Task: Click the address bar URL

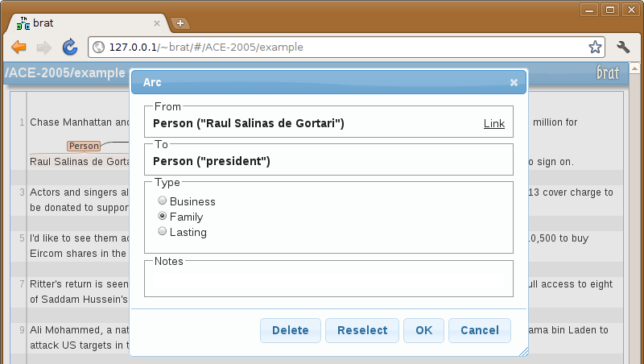Action: point(206,48)
